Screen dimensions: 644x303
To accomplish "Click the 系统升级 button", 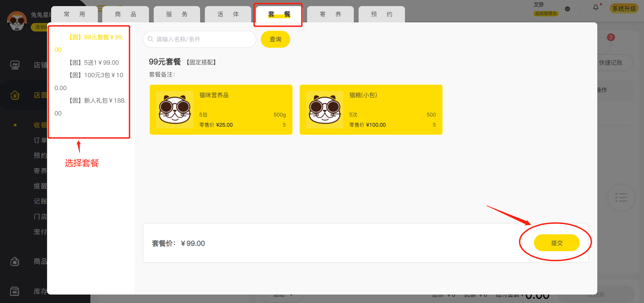I will click(624, 9).
